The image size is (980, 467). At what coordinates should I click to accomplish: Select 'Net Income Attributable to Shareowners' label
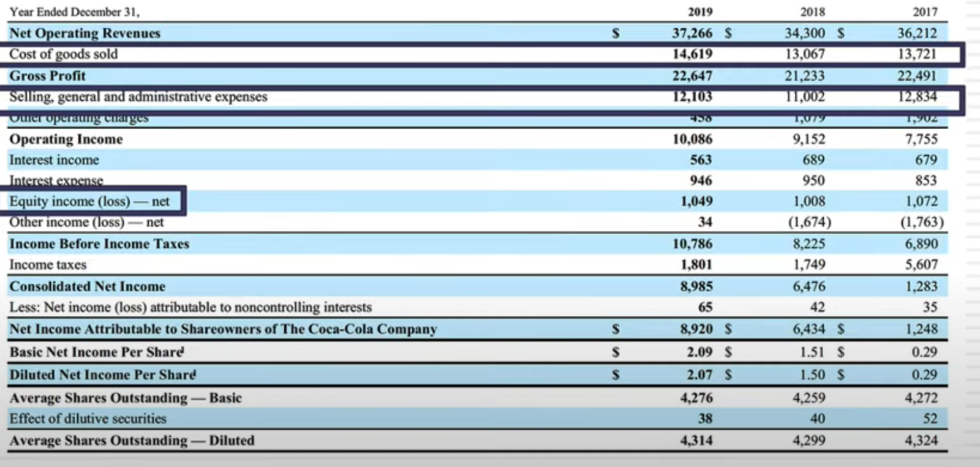(x=223, y=329)
